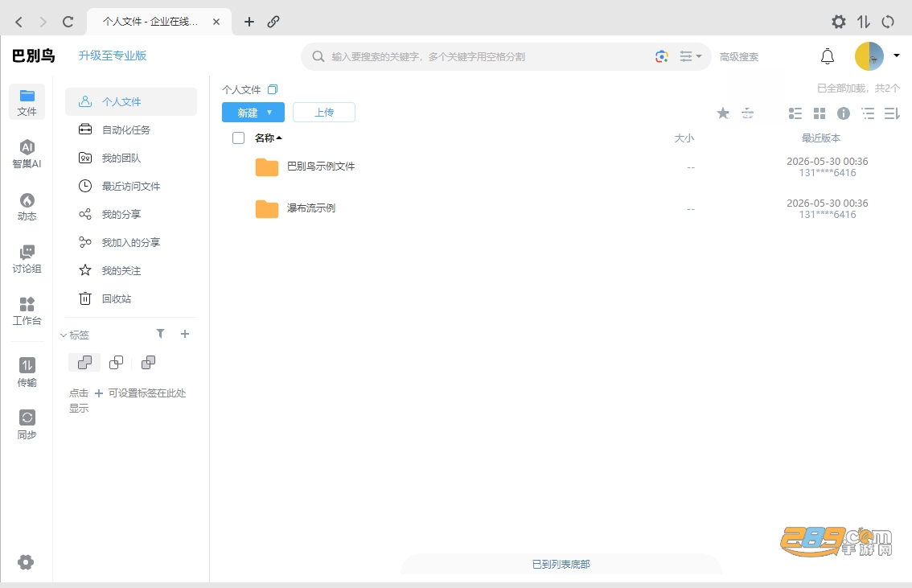
Task: Open a new tab with plus
Action: 249,22
